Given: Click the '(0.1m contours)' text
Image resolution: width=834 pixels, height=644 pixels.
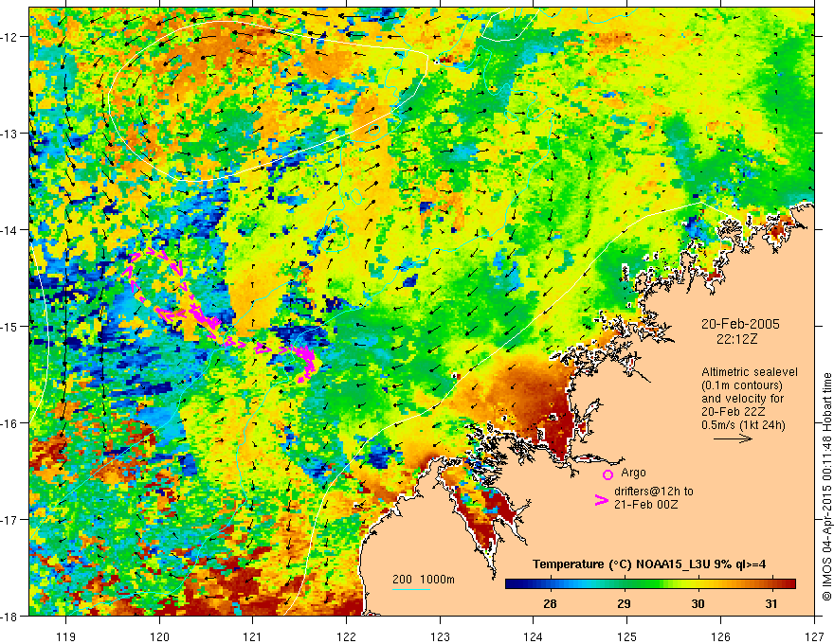Looking at the screenshot, I should click(742, 385).
